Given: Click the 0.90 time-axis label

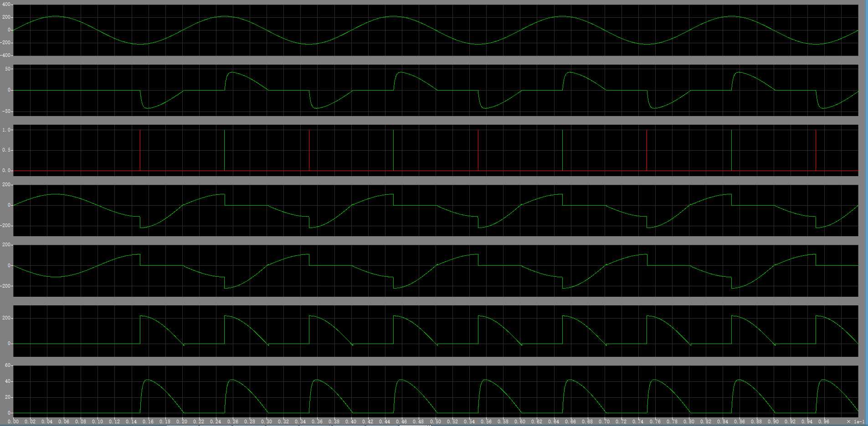Looking at the screenshot, I should [x=774, y=421].
